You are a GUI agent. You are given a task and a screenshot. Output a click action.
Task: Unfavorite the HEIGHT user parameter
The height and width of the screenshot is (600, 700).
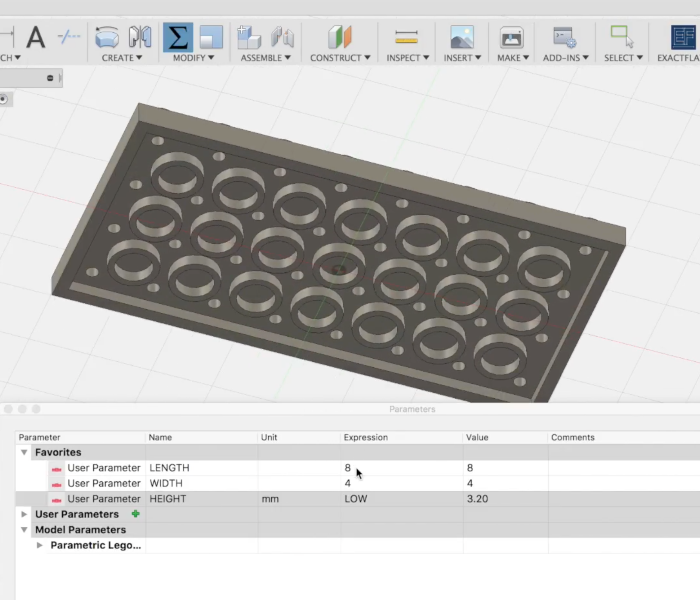click(x=56, y=500)
